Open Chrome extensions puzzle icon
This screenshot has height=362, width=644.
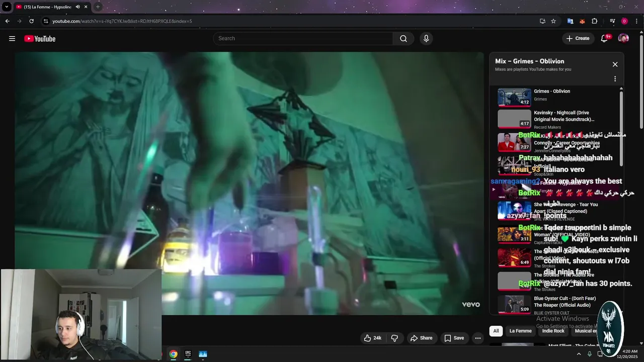coord(595,21)
